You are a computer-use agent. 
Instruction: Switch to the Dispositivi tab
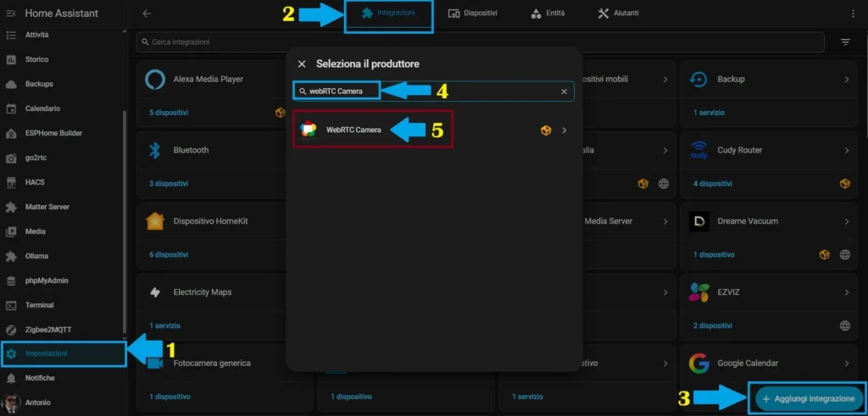click(x=473, y=14)
